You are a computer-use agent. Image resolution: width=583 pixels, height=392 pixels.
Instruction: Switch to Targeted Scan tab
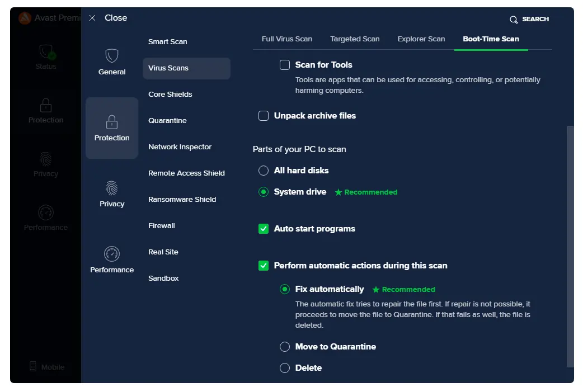[355, 39]
